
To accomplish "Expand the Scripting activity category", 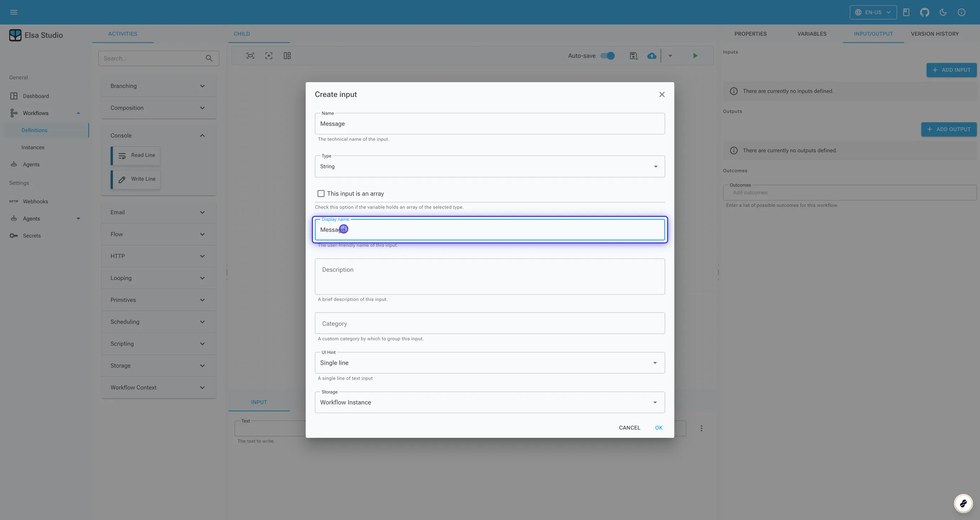I will pos(158,344).
